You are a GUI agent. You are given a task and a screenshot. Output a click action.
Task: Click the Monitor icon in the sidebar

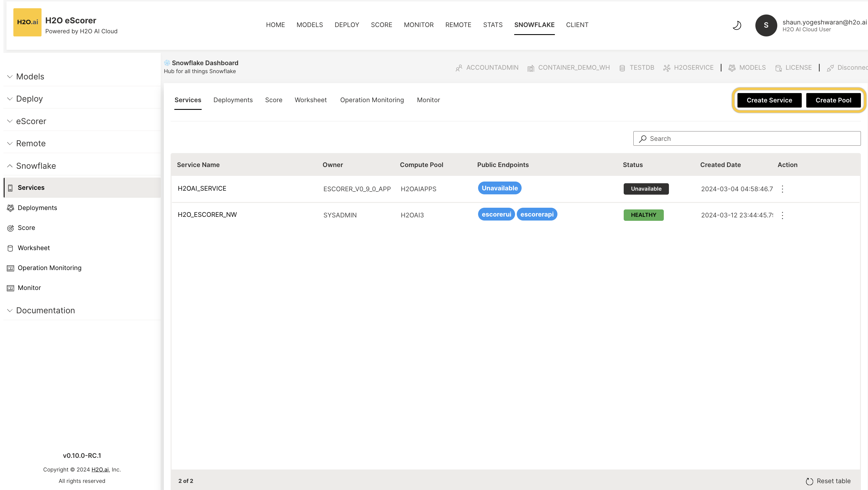pos(11,288)
